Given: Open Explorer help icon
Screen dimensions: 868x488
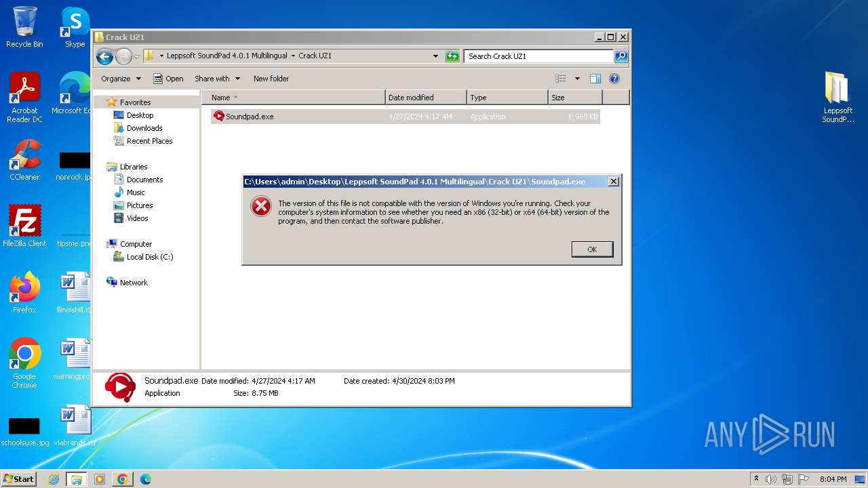Looking at the screenshot, I should click(x=614, y=79).
